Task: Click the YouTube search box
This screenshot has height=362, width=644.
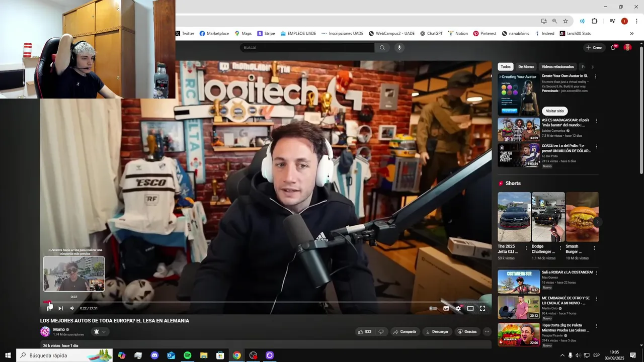Action: tap(307, 48)
